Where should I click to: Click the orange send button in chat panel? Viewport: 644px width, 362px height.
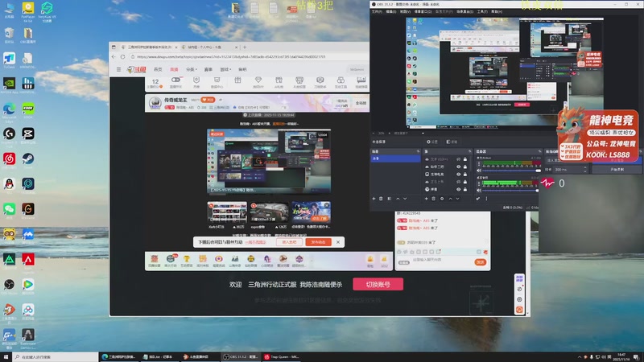click(x=480, y=262)
